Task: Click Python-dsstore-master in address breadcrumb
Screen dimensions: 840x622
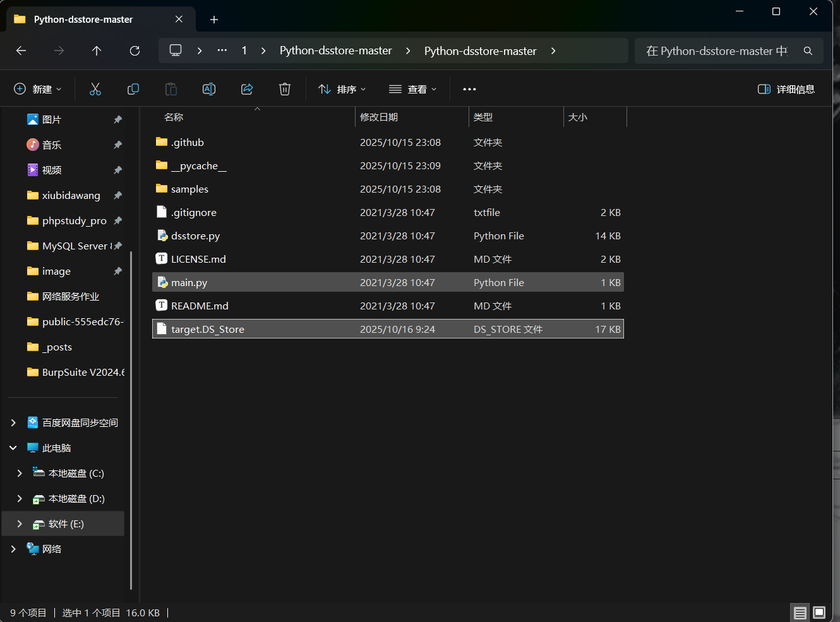Action: coord(335,51)
